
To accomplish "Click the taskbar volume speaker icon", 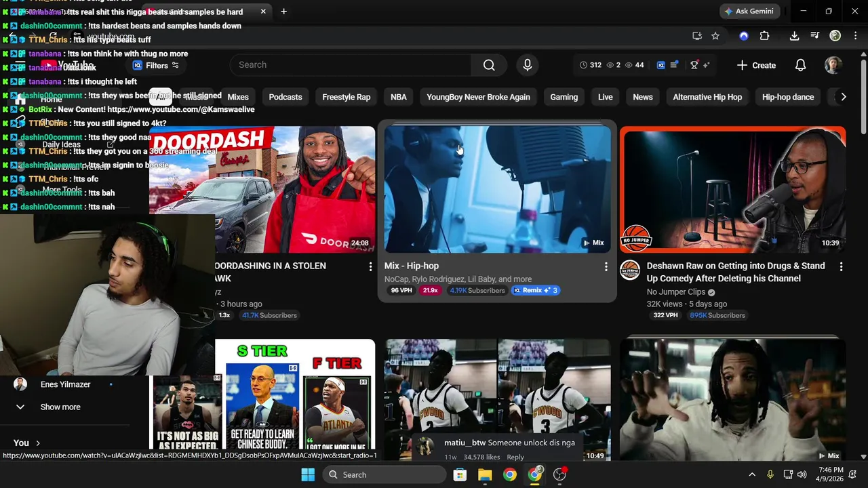I will [x=802, y=474].
